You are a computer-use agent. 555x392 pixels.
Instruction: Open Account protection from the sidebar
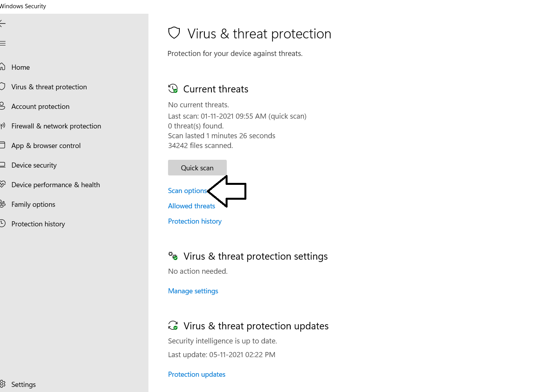[40, 106]
